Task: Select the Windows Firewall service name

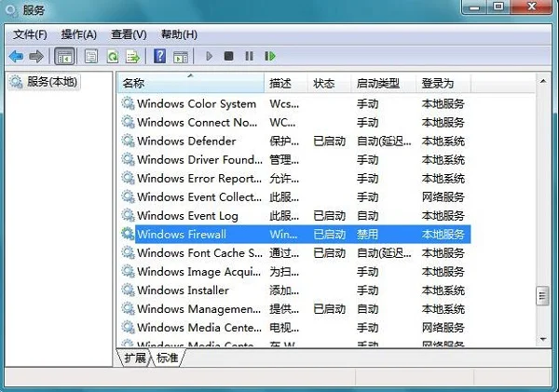Action: click(182, 234)
